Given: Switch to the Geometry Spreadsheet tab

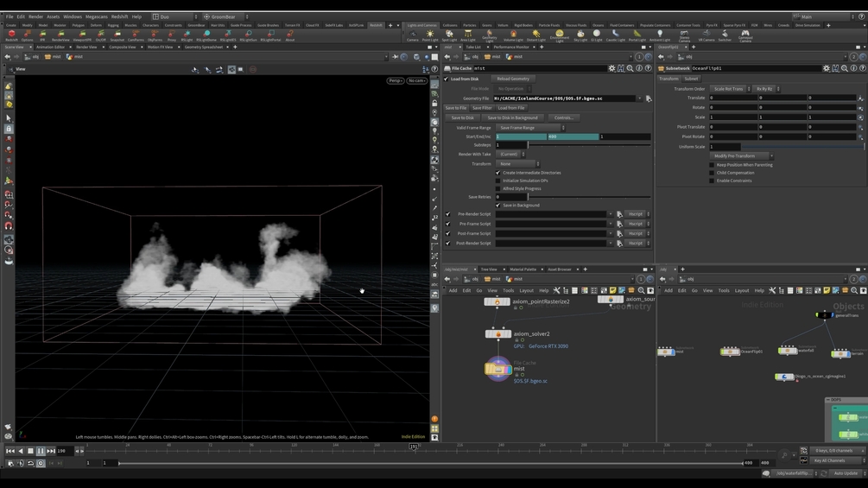Looking at the screenshot, I should (x=203, y=47).
